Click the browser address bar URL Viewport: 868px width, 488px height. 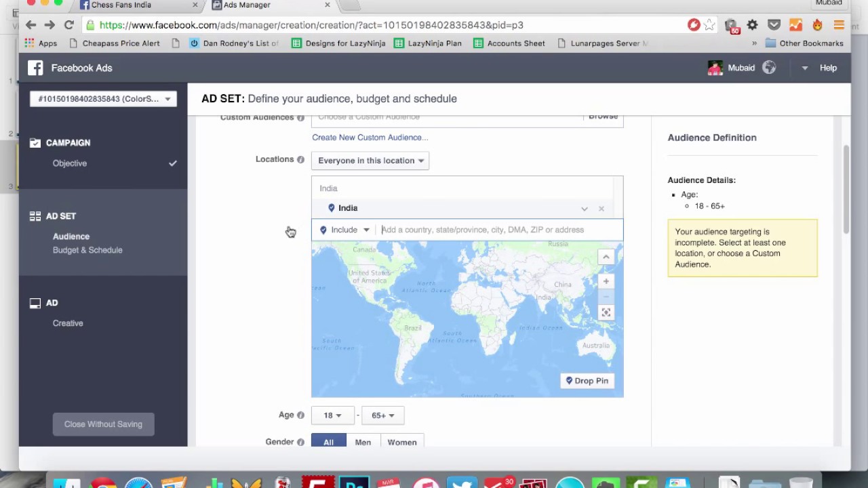pyautogui.click(x=311, y=25)
